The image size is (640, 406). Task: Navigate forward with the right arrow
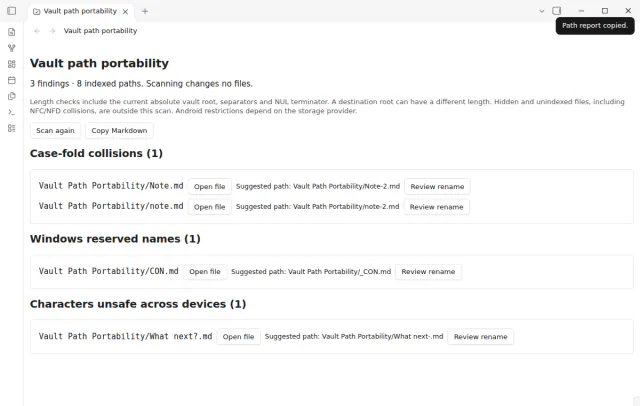[52, 31]
